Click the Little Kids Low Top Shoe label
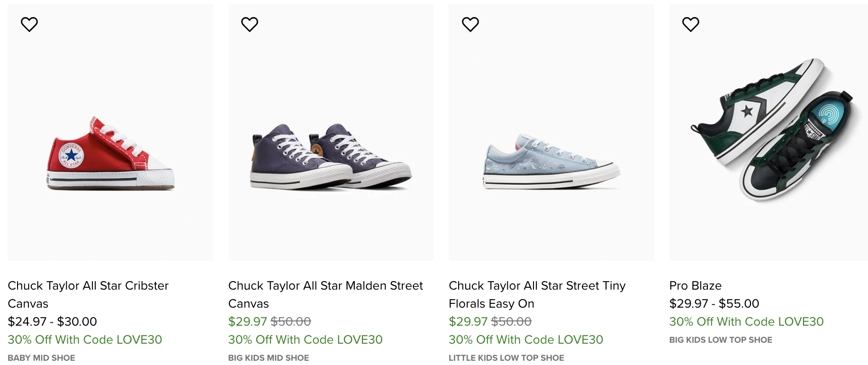The image size is (868, 365). (x=506, y=358)
